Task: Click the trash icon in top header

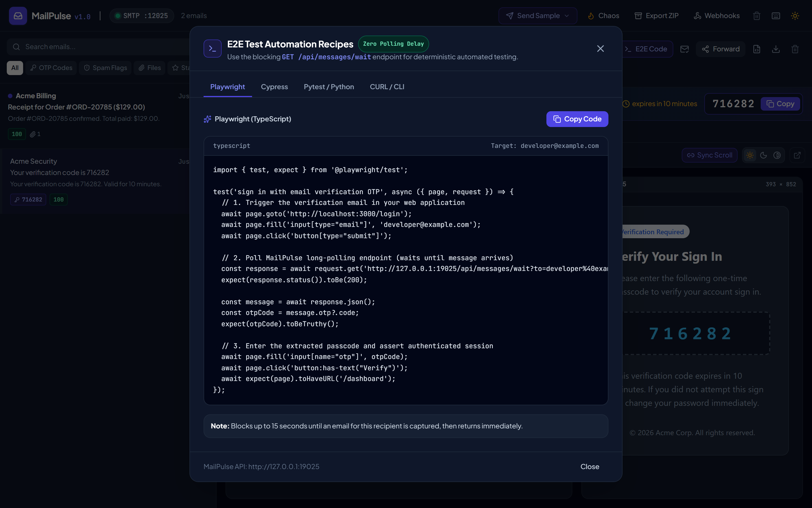Action: click(x=757, y=16)
